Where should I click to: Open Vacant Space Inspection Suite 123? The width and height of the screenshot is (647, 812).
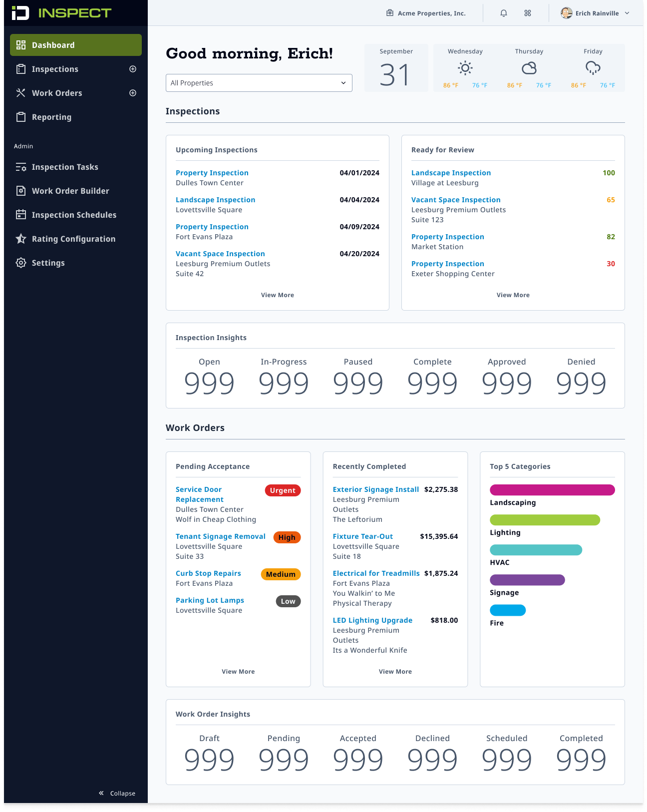point(456,200)
